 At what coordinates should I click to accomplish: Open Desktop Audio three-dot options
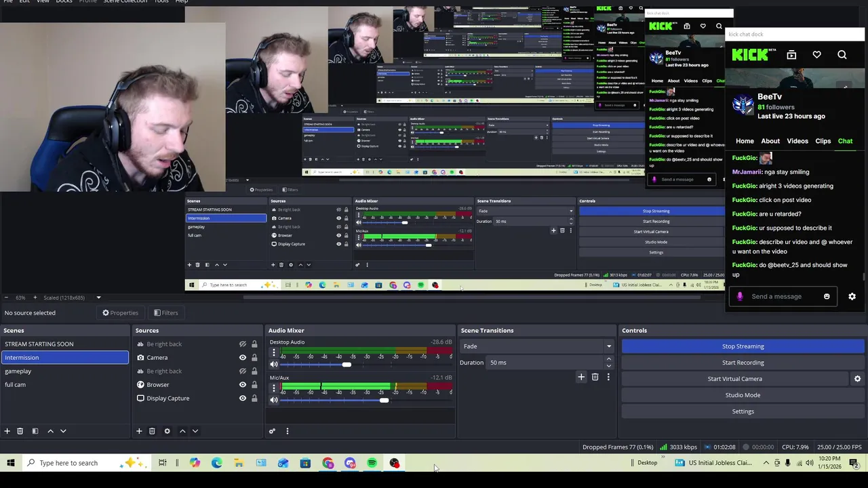coord(274,353)
